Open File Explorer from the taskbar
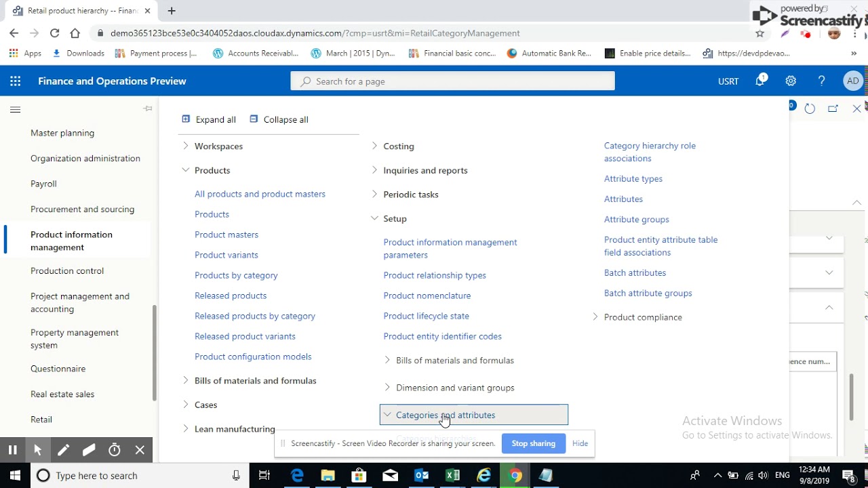This screenshot has height=488, width=868. click(328, 475)
